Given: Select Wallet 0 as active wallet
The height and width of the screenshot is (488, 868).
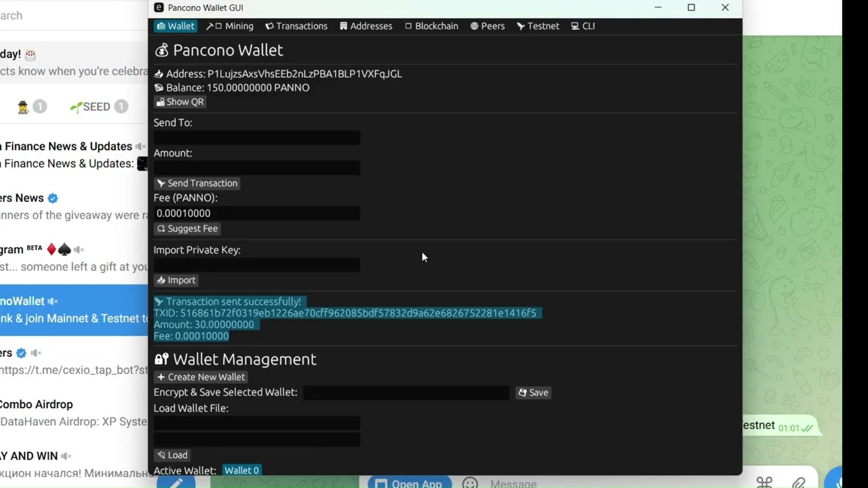Looking at the screenshot, I should pyautogui.click(x=241, y=470).
